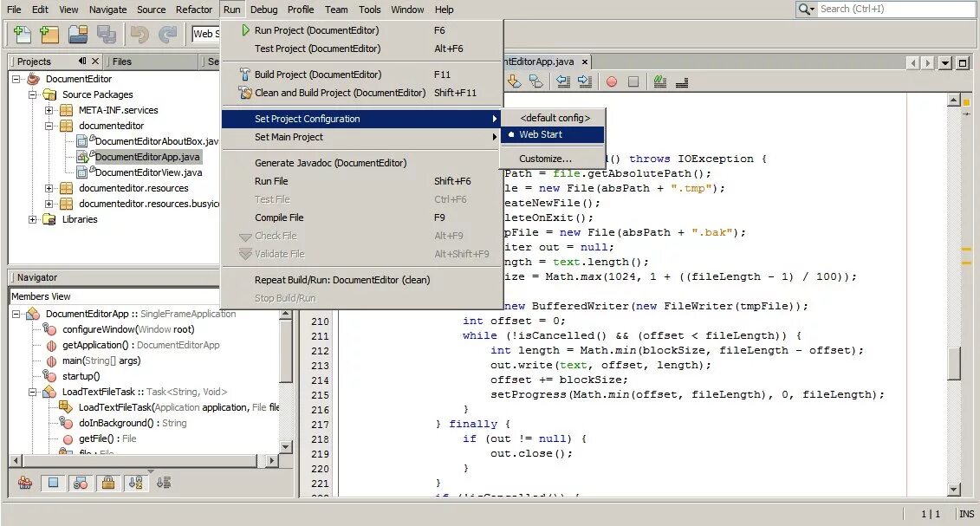
Task: Maximize the editor window with the square icon
Action: click(x=964, y=62)
